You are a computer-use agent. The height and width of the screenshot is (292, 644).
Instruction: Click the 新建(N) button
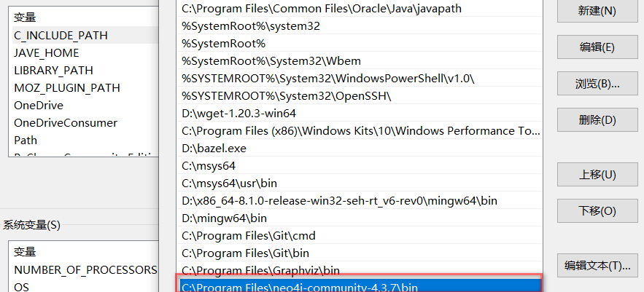[597, 11]
